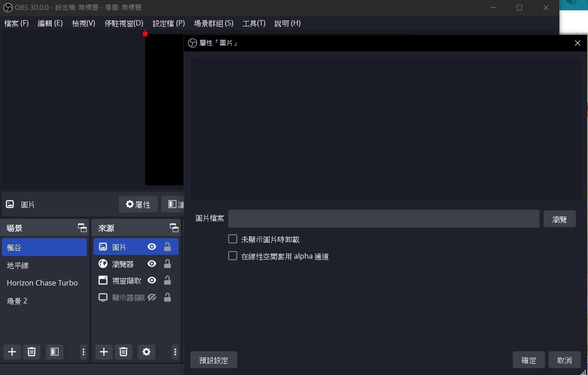Image resolution: width=588 pixels, height=375 pixels.
Task: Click the 瀏覽 button to browse files
Action: pos(559,218)
